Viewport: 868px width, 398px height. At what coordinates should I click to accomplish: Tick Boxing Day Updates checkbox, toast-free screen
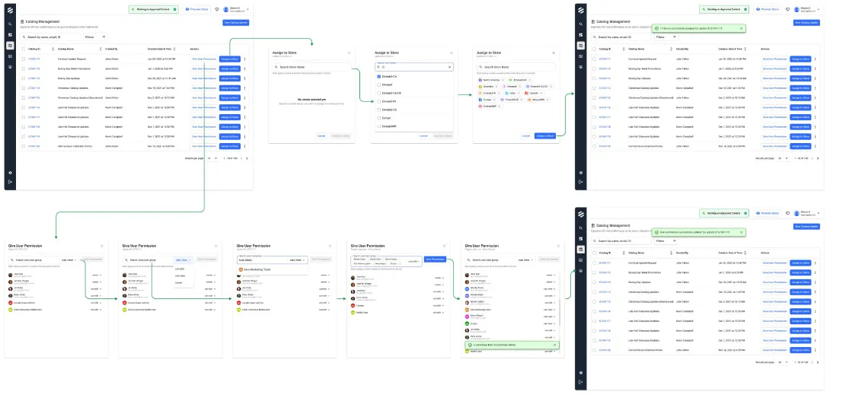24,78
